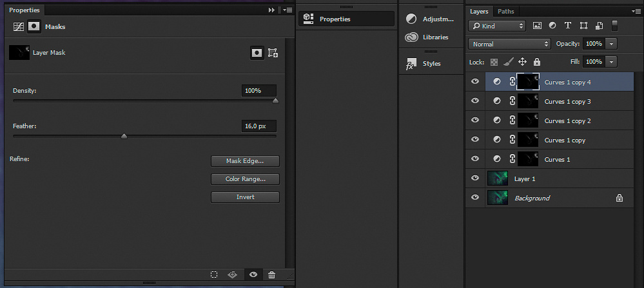The image size is (644, 288).
Task: Toggle the mask with Properties eye icon
Action: click(253, 274)
